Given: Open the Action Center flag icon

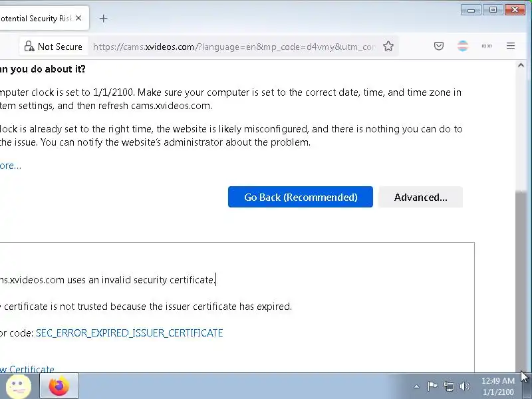Looking at the screenshot, I should pyautogui.click(x=432, y=386).
